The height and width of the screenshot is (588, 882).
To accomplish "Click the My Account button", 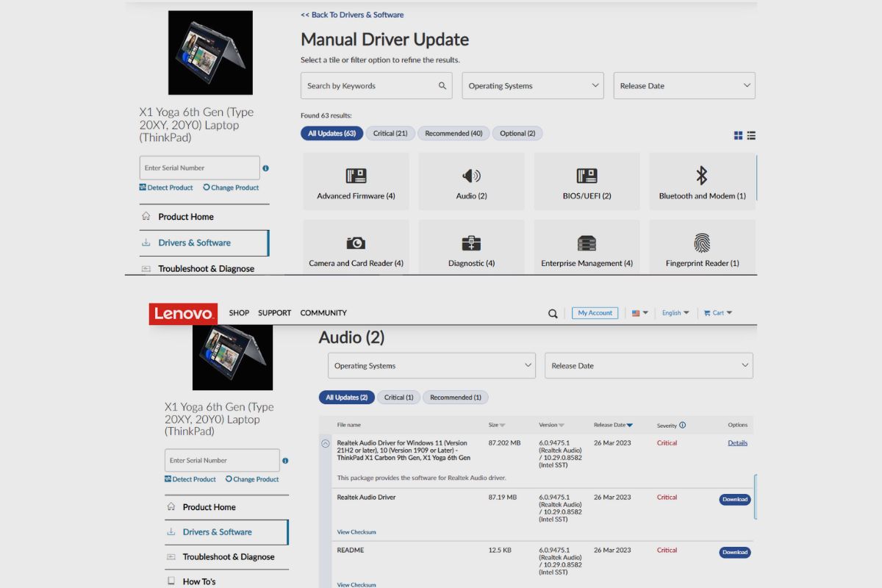I will coord(595,313).
